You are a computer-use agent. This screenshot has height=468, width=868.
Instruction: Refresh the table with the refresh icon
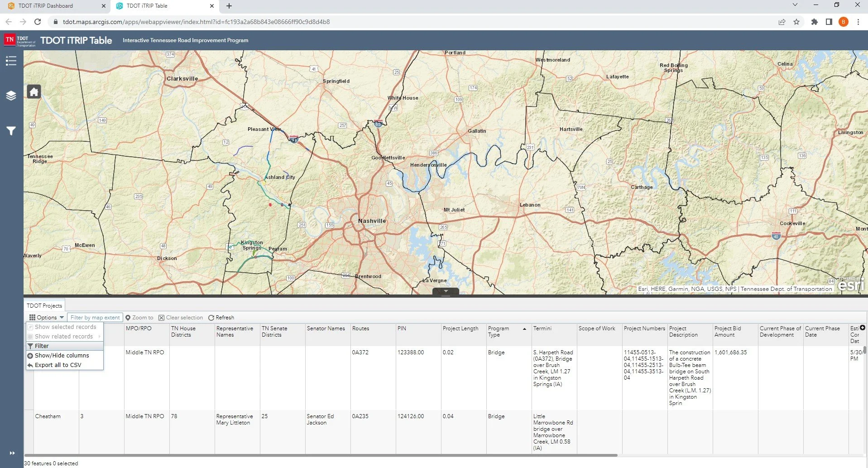pyautogui.click(x=211, y=317)
